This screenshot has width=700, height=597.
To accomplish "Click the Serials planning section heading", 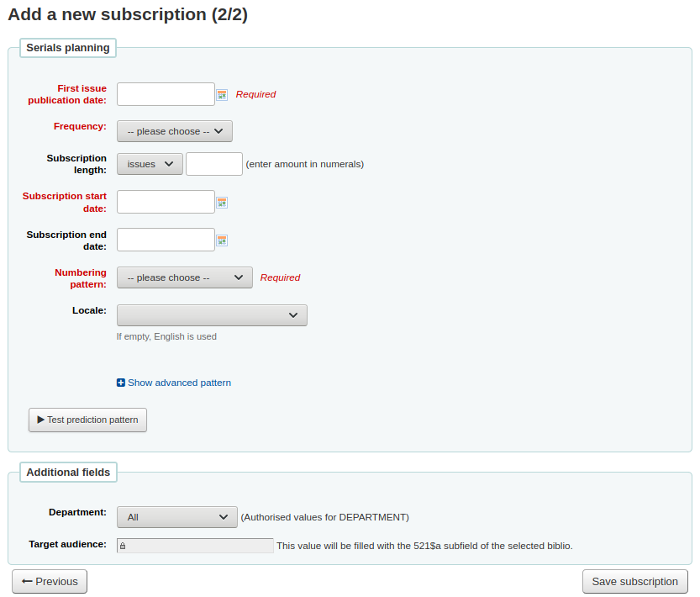I will pos(67,48).
